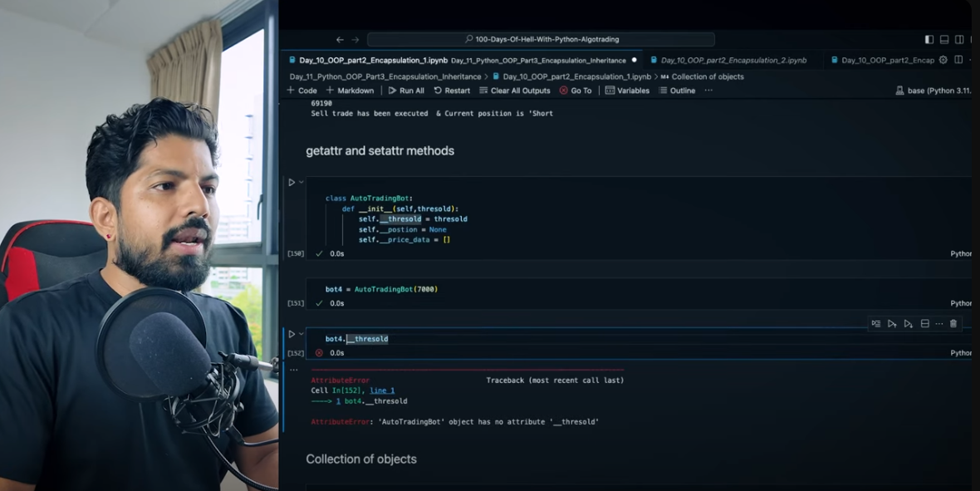This screenshot has width=980, height=491.
Task: Split the cell using the cell toolbar
Action: [x=925, y=323]
